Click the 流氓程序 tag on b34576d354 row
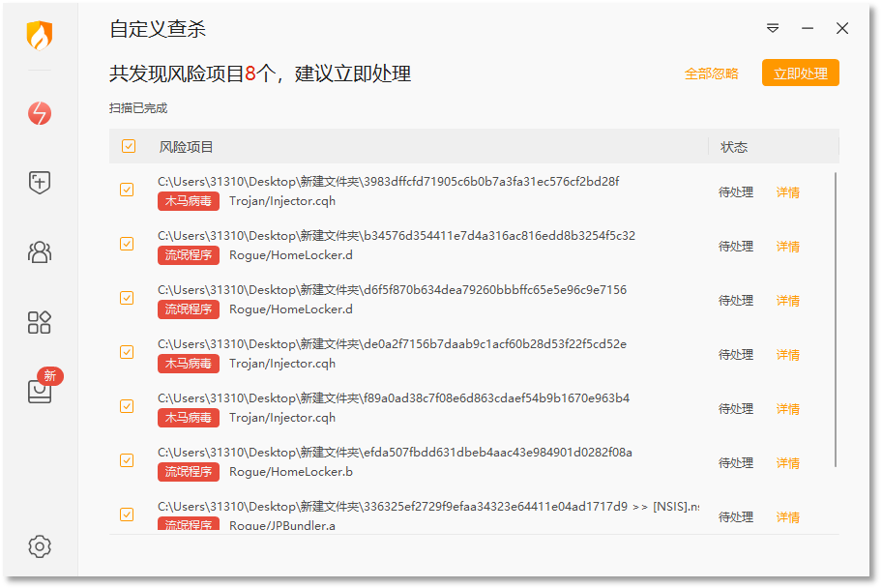This screenshot has width=882, height=588. click(189, 255)
